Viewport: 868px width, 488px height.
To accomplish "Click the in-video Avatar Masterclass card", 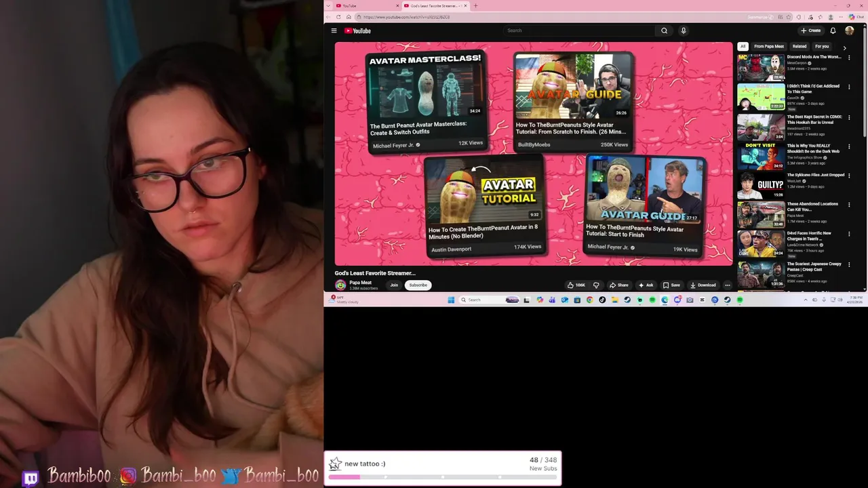I will click(x=427, y=102).
